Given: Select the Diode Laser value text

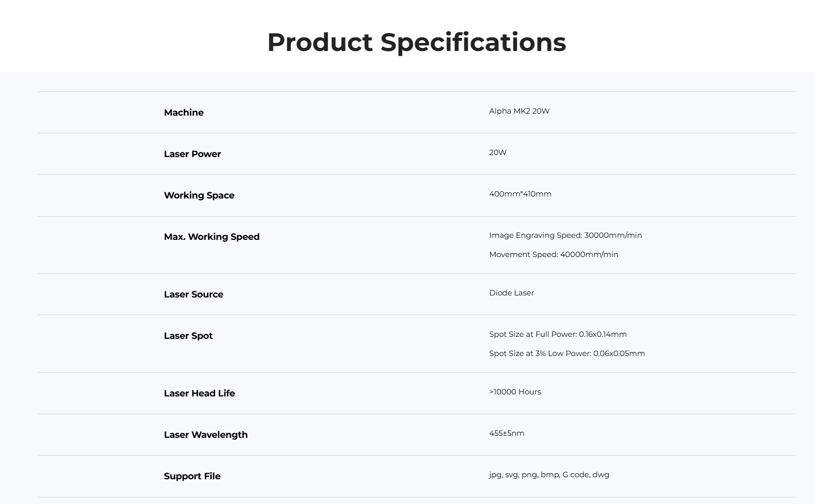Looking at the screenshot, I should [511, 293].
